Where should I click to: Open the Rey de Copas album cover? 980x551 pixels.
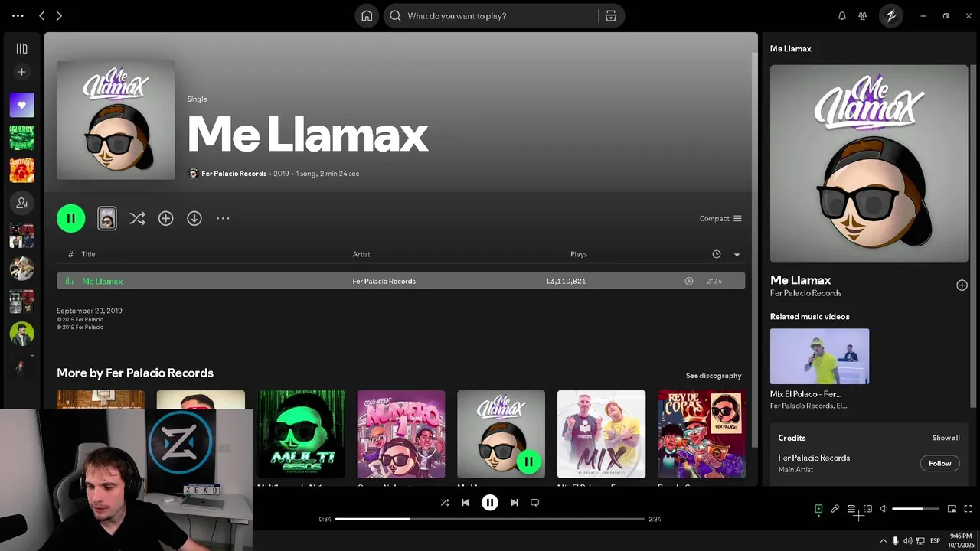click(x=701, y=434)
